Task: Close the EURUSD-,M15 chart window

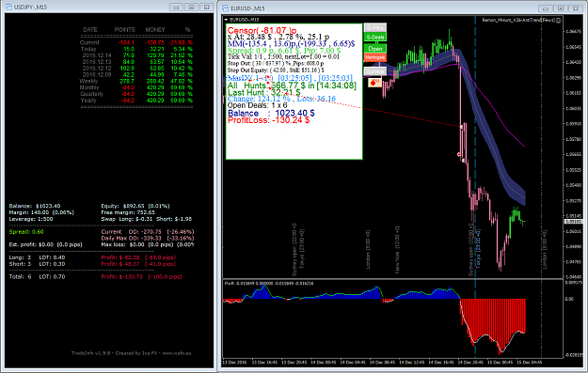Action: coord(576,8)
